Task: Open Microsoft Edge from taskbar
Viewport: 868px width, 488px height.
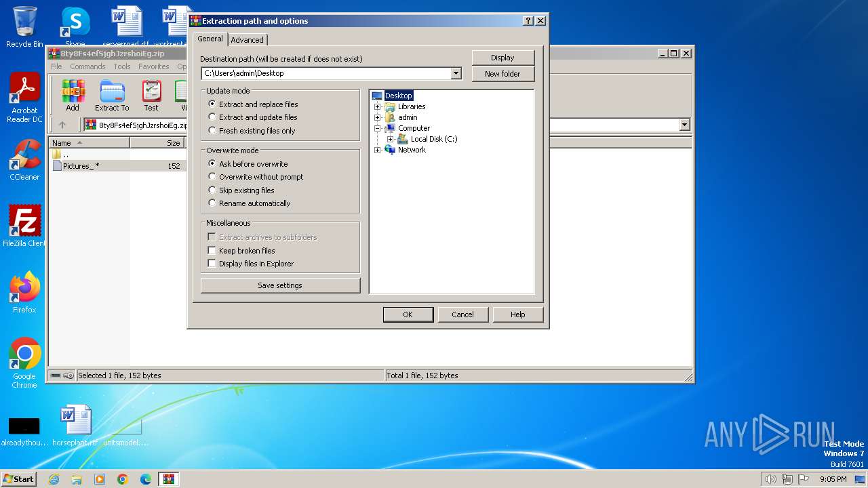Action: [x=146, y=479]
